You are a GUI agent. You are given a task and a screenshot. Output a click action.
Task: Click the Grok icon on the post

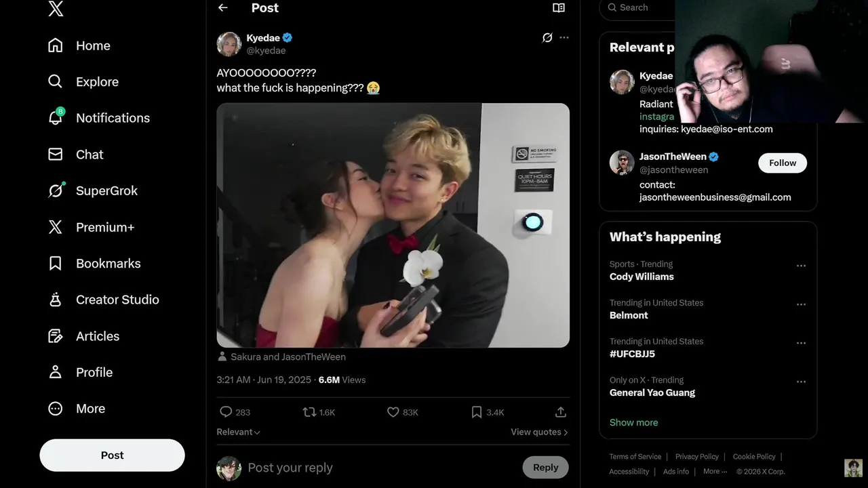click(x=547, y=38)
